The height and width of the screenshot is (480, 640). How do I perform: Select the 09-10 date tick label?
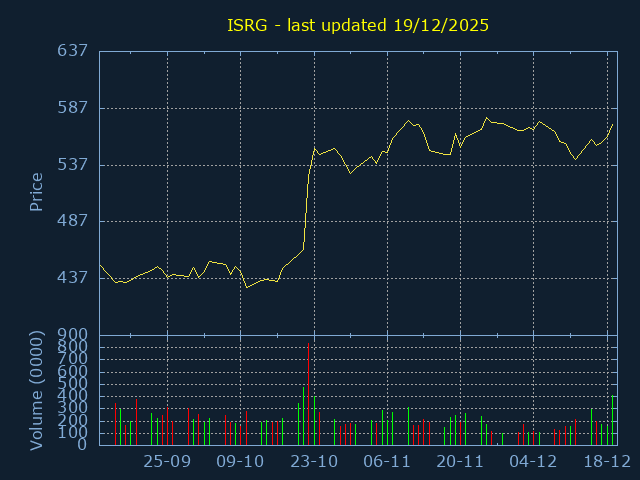tap(240, 462)
